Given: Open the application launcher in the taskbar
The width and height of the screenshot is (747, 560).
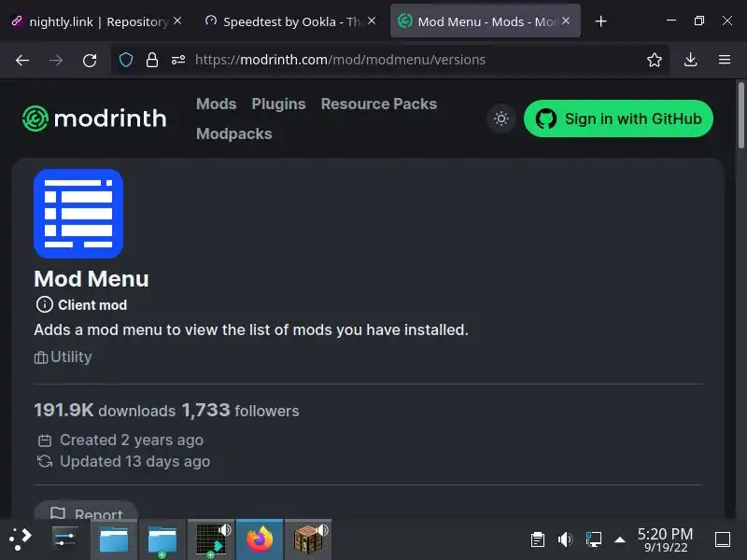Looking at the screenshot, I should [x=20, y=539].
